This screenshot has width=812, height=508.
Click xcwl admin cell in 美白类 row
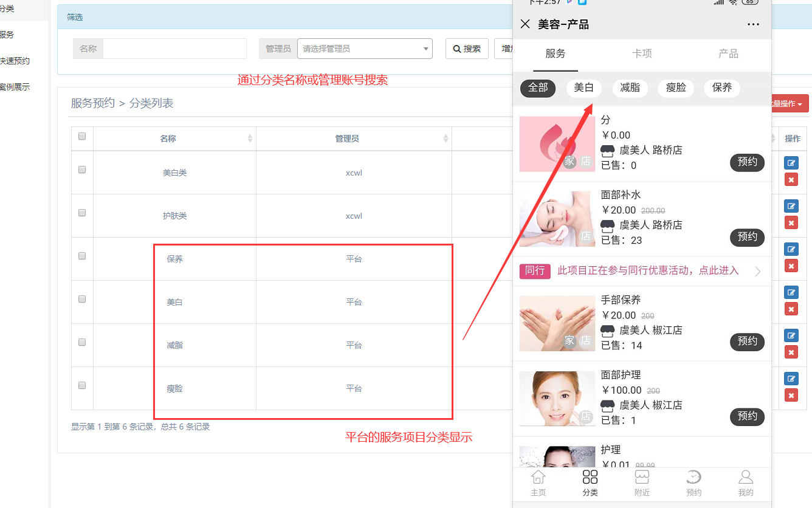(x=354, y=173)
